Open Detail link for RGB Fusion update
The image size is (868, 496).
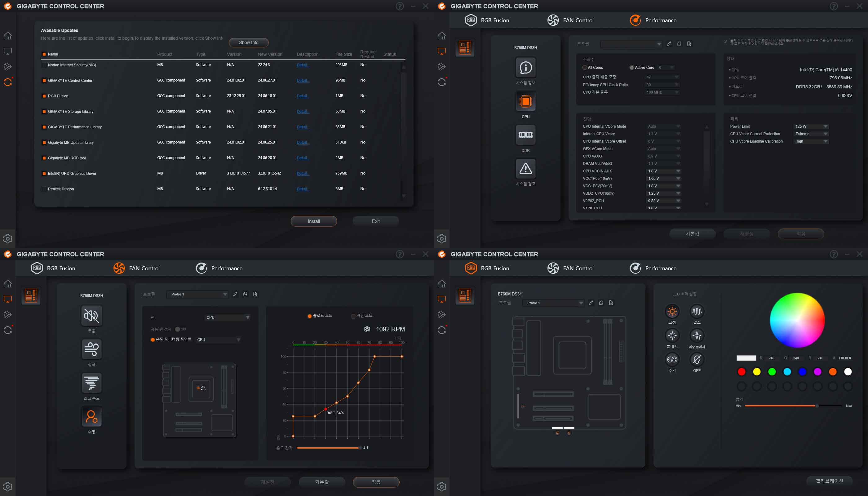(303, 96)
